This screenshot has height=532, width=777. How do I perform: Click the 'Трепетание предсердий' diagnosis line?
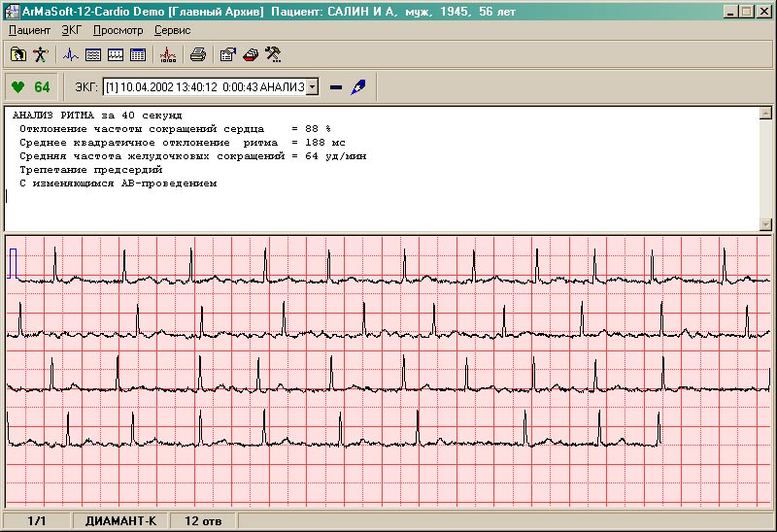click(x=91, y=170)
